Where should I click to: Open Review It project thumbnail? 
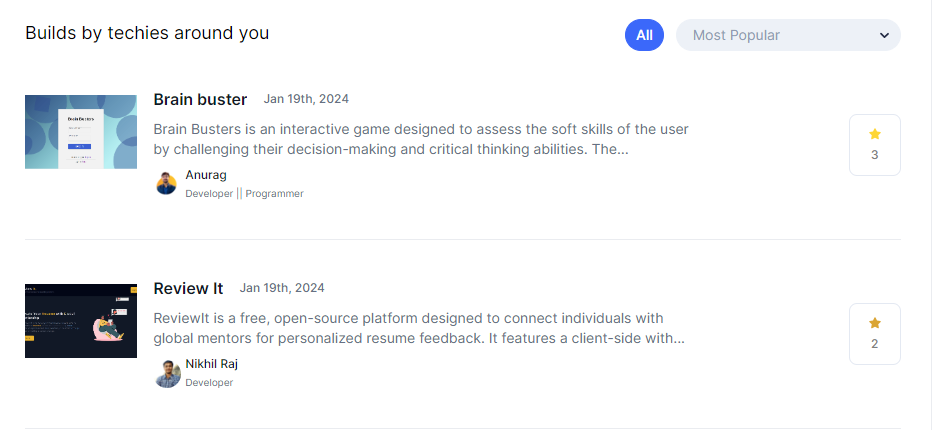[81, 321]
